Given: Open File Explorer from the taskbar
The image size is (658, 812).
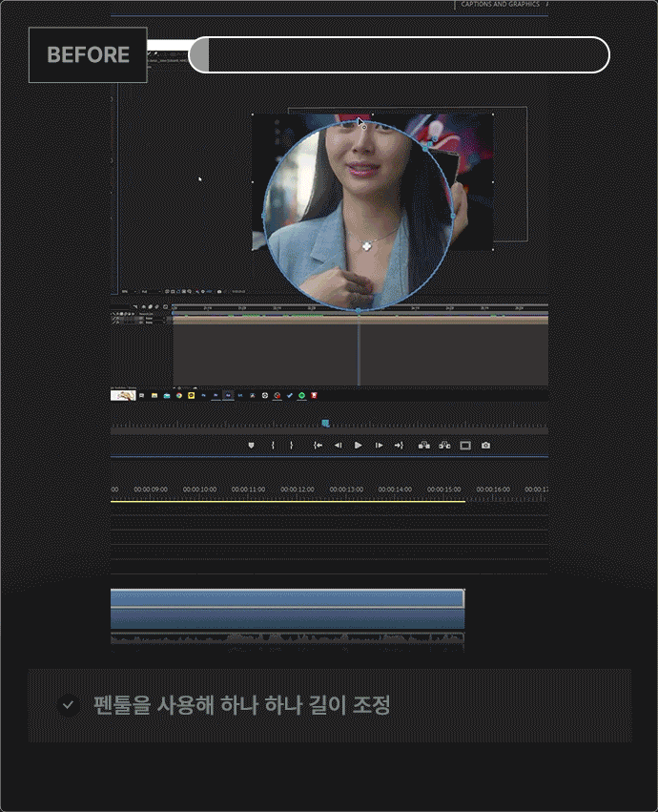Looking at the screenshot, I should [154, 396].
